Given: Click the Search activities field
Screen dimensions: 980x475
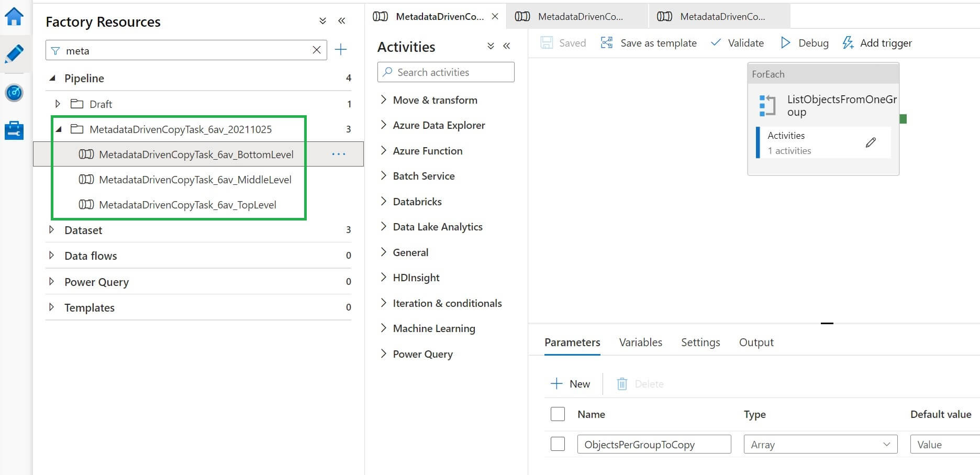Looking at the screenshot, I should (x=446, y=72).
